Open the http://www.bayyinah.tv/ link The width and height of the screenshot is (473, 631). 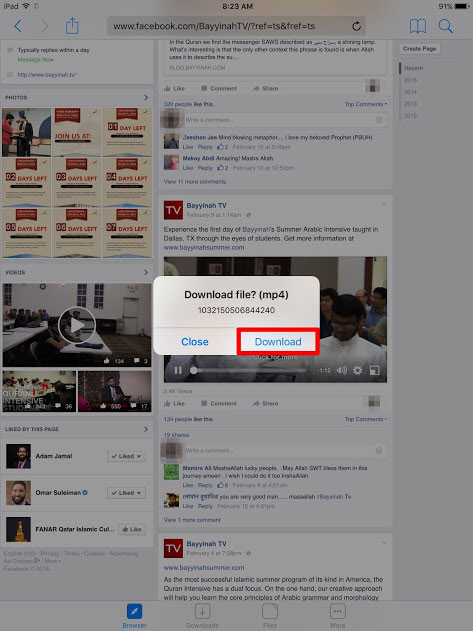point(46,75)
